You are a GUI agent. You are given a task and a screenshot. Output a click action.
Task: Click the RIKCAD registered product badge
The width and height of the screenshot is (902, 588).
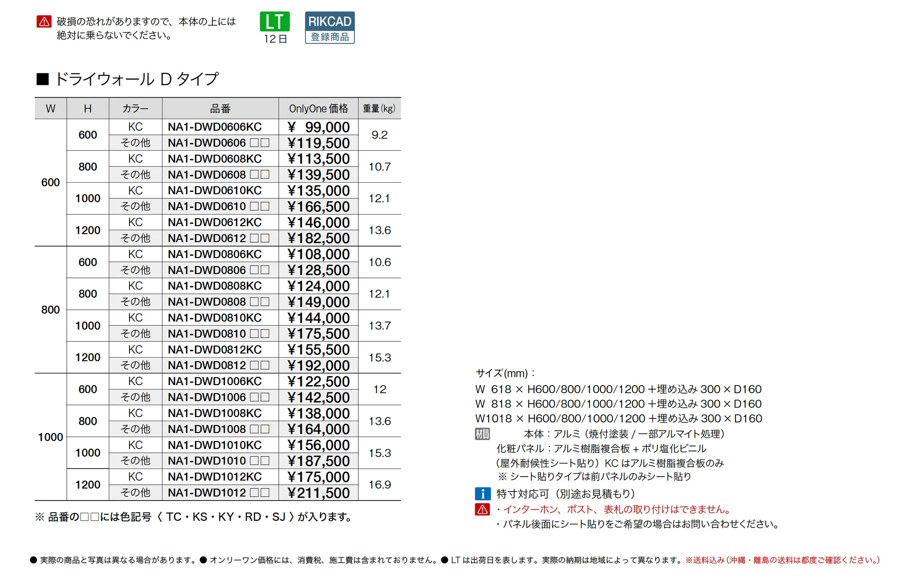(x=330, y=28)
